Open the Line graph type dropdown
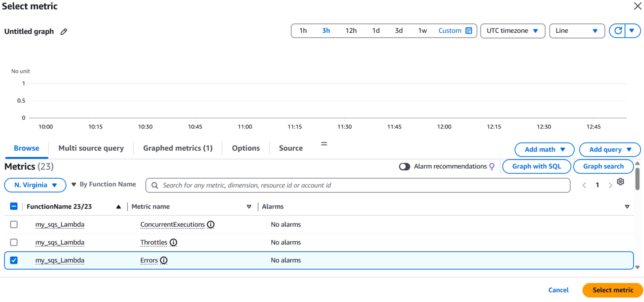 tap(577, 31)
